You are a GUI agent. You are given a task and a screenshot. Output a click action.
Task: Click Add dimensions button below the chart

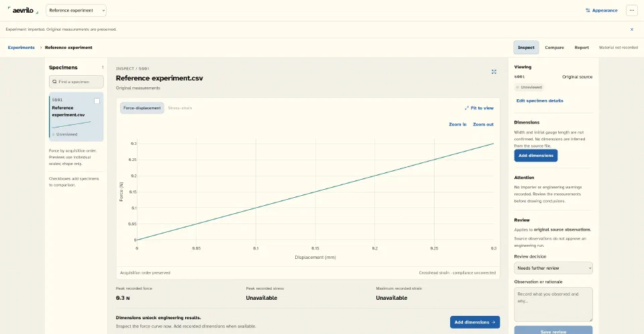[x=475, y=323]
